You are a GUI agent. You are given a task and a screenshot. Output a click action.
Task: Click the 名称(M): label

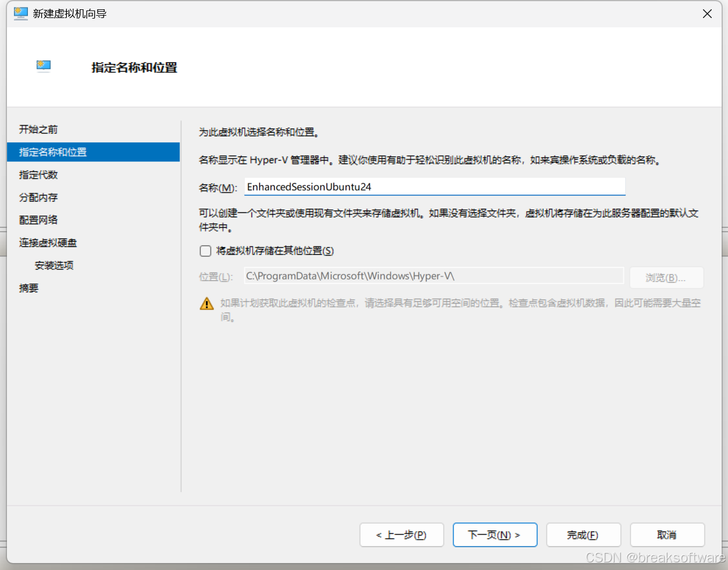coord(217,188)
